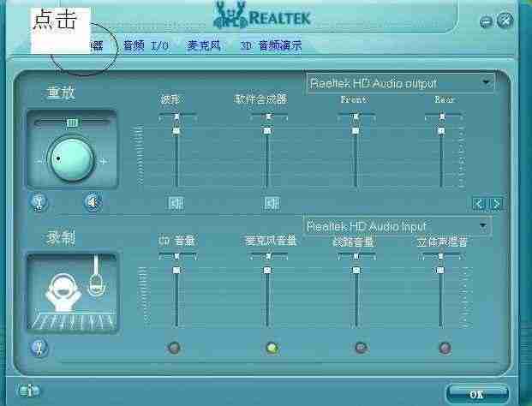Open the information icon at the bottom
This screenshot has width=532, height=406.
click(29, 391)
